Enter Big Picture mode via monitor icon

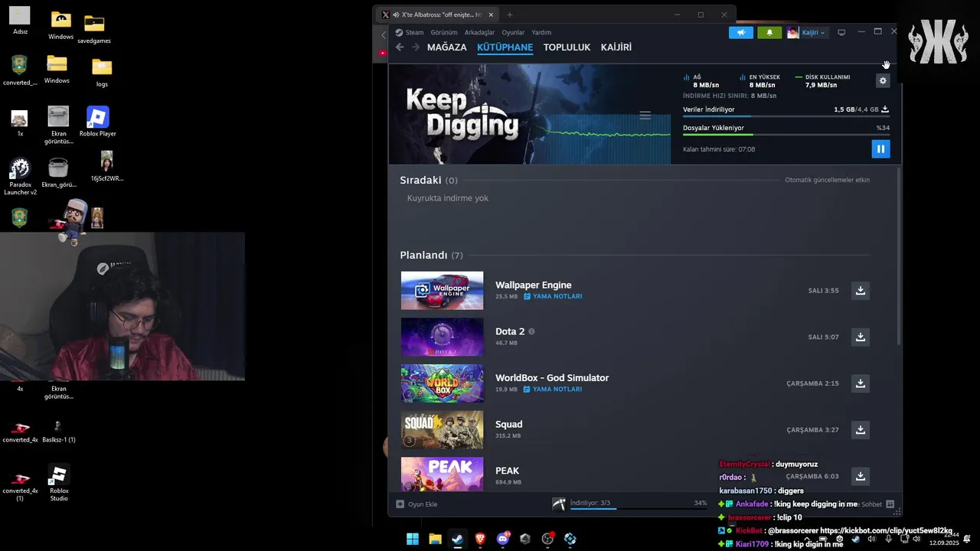(x=841, y=32)
